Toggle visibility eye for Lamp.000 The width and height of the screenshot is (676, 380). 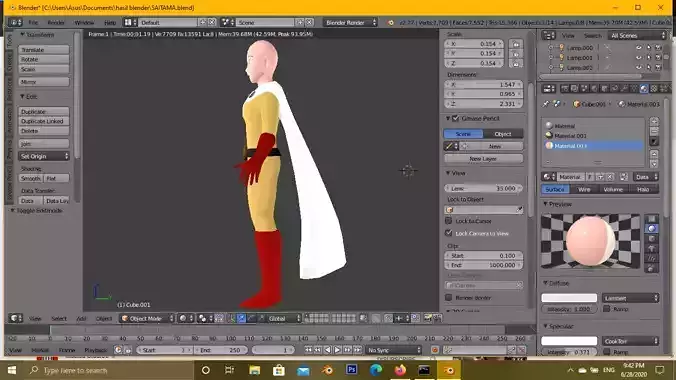click(638, 48)
